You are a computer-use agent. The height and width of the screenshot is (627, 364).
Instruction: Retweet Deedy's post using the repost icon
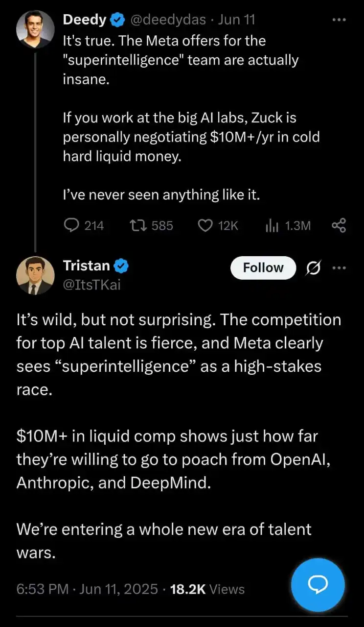coord(139,225)
